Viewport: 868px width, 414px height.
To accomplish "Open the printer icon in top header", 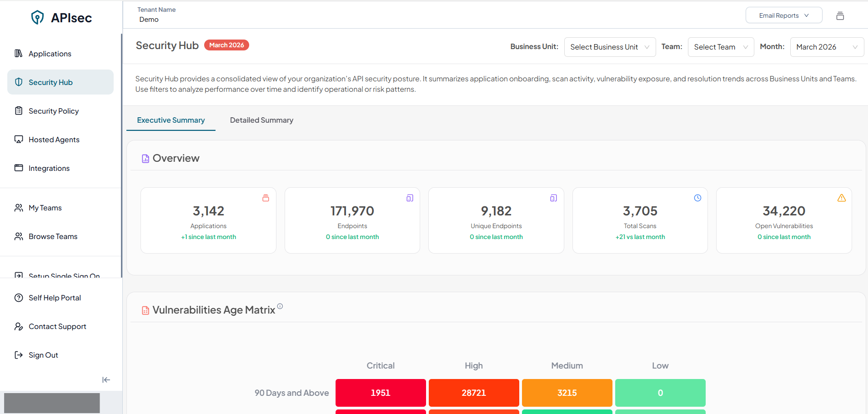I will point(840,16).
